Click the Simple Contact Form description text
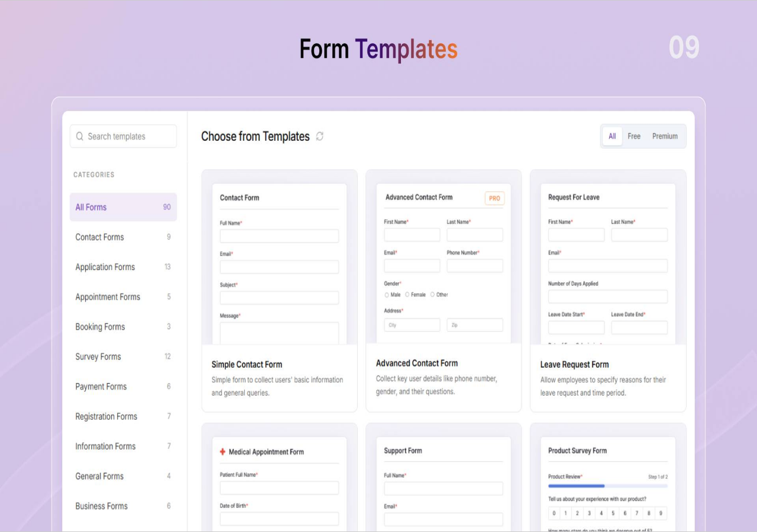Screen dimensions: 757x532 (277, 386)
